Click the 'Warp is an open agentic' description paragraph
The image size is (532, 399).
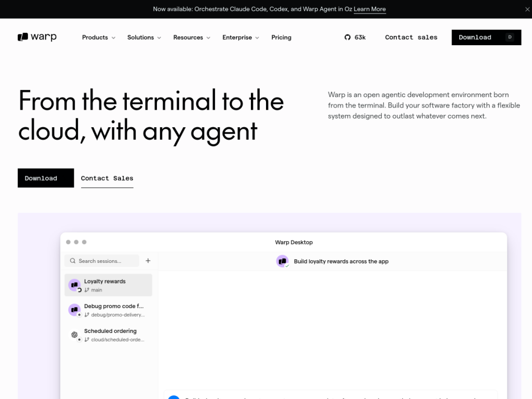coord(424,105)
